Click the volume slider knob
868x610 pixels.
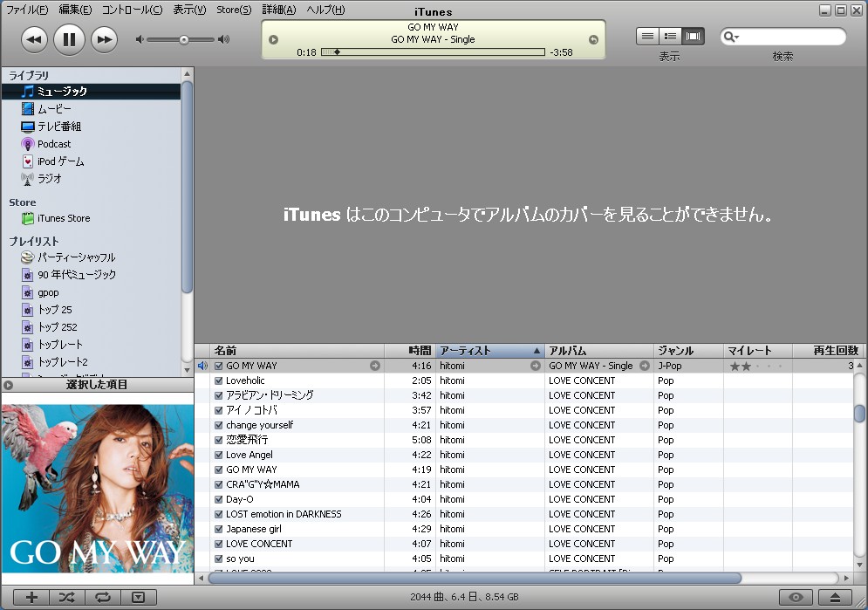coord(184,40)
